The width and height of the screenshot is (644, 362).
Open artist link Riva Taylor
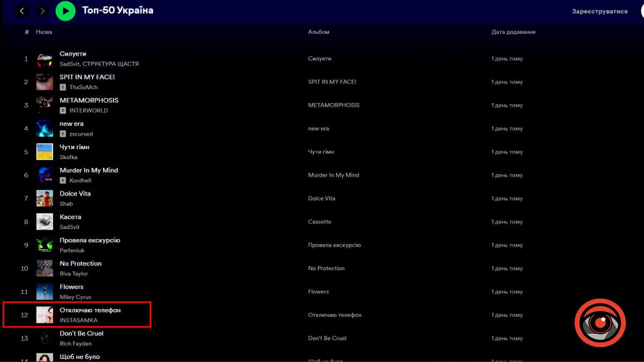point(74,274)
